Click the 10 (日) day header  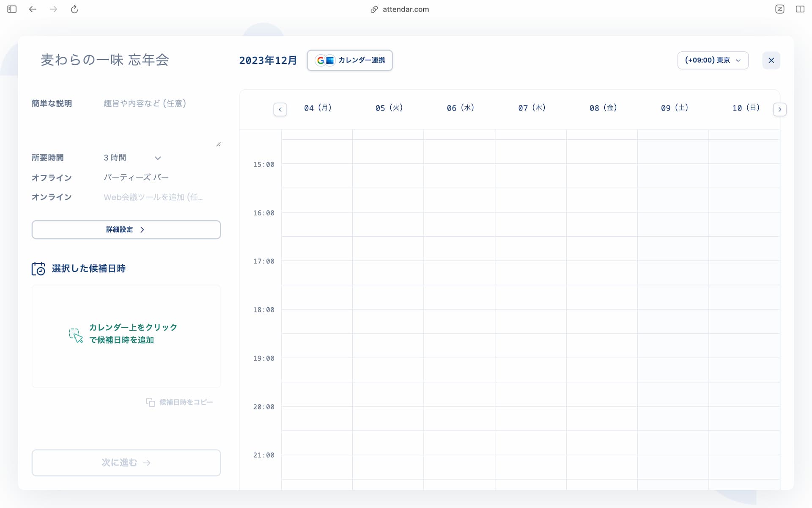pyautogui.click(x=746, y=108)
